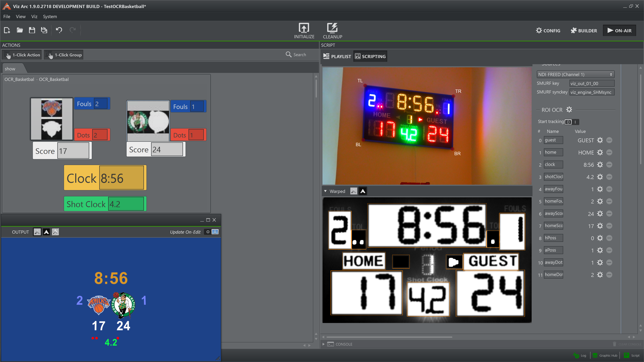Click the SMURF key input field

[592, 83]
